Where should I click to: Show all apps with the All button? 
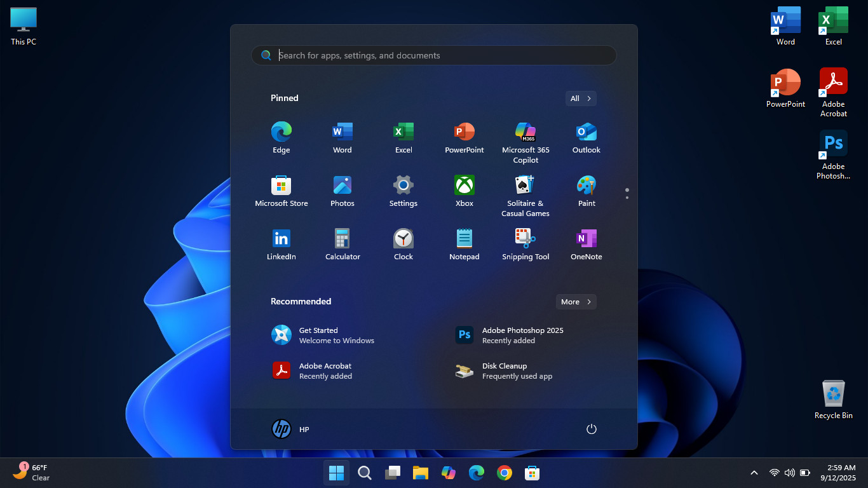581,98
